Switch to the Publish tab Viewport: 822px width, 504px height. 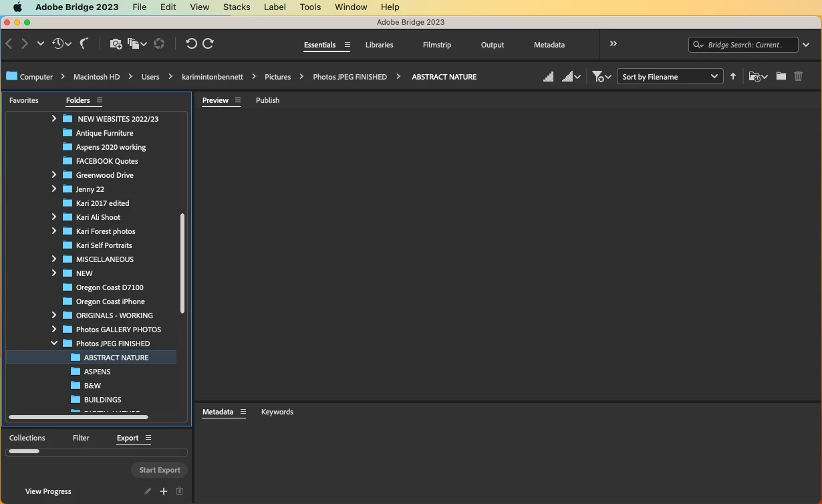point(267,100)
